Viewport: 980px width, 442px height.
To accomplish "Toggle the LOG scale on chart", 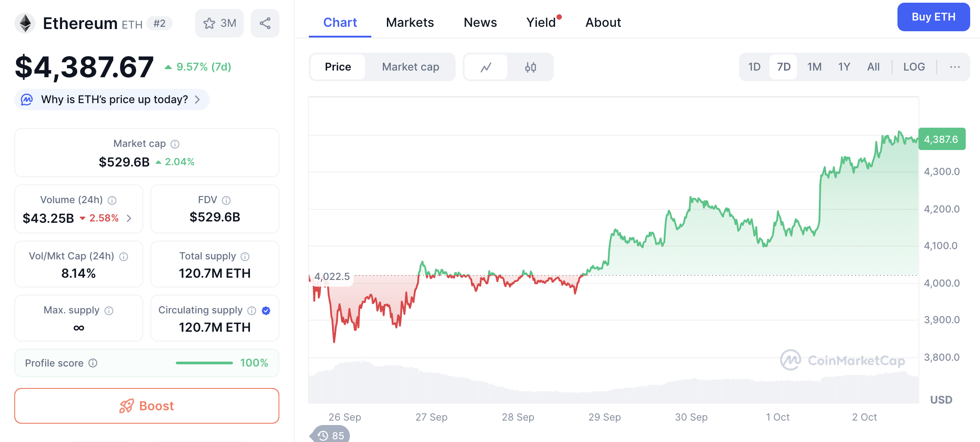I will [914, 67].
